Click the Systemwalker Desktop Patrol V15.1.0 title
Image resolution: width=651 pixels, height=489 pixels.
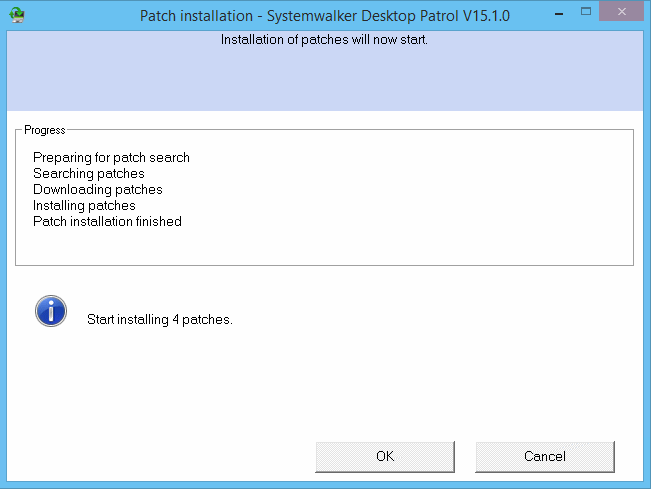[388, 16]
